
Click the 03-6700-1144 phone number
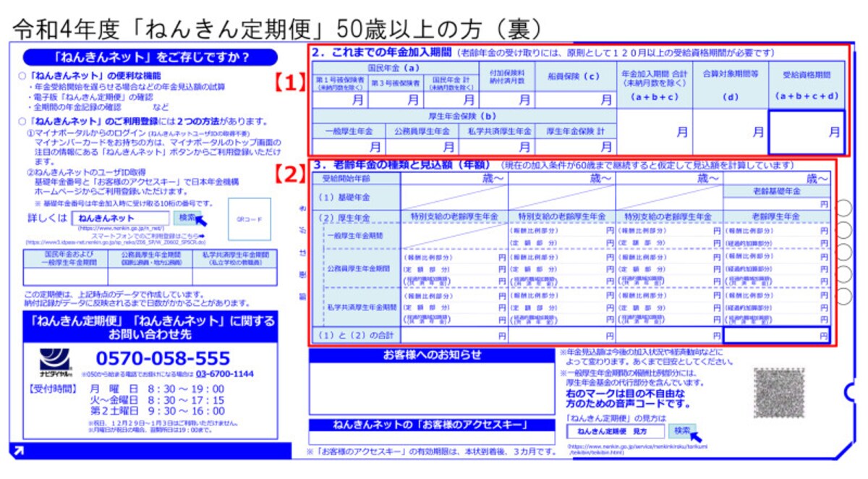point(225,374)
